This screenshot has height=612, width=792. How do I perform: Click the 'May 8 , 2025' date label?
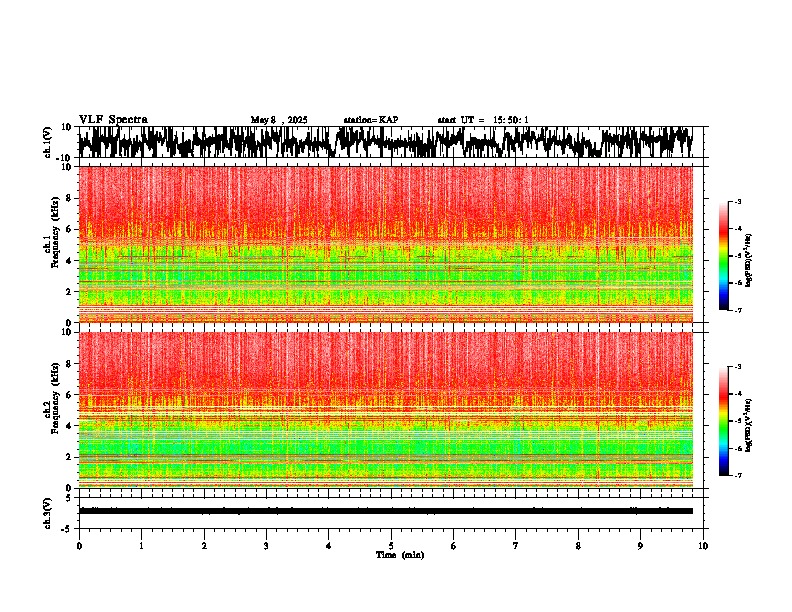(x=279, y=120)
